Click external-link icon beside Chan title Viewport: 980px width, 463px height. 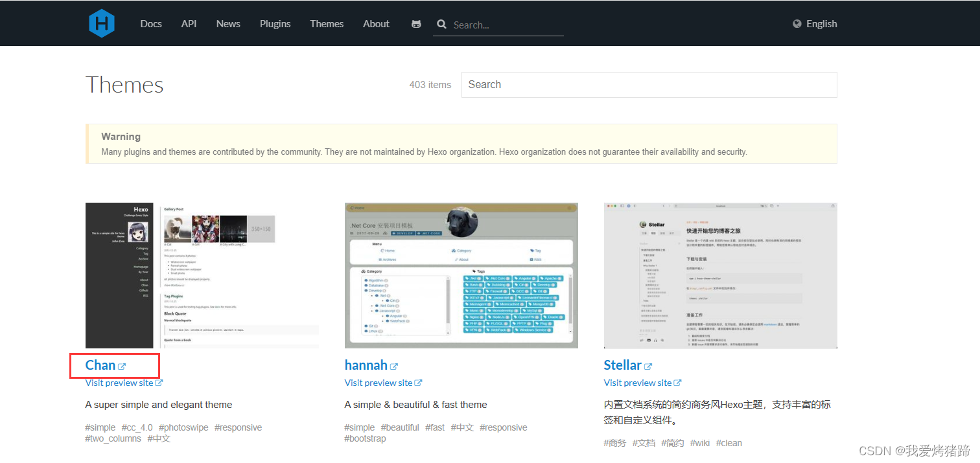122,367
